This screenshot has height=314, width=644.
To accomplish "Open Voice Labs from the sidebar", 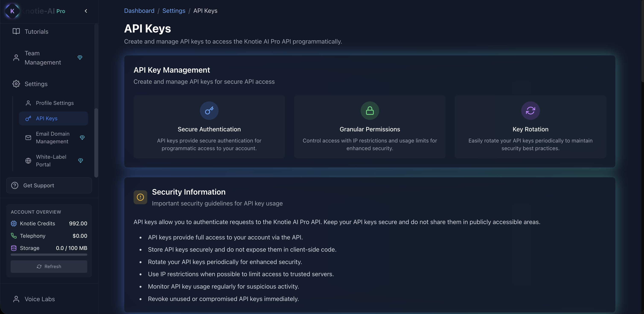I will point(39,299).
